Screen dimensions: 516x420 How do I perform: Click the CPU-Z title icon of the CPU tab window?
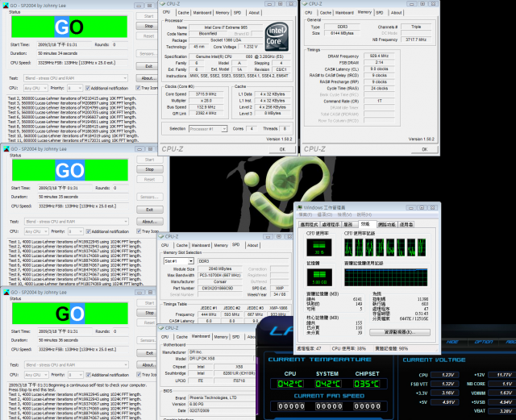coord(163,3)
